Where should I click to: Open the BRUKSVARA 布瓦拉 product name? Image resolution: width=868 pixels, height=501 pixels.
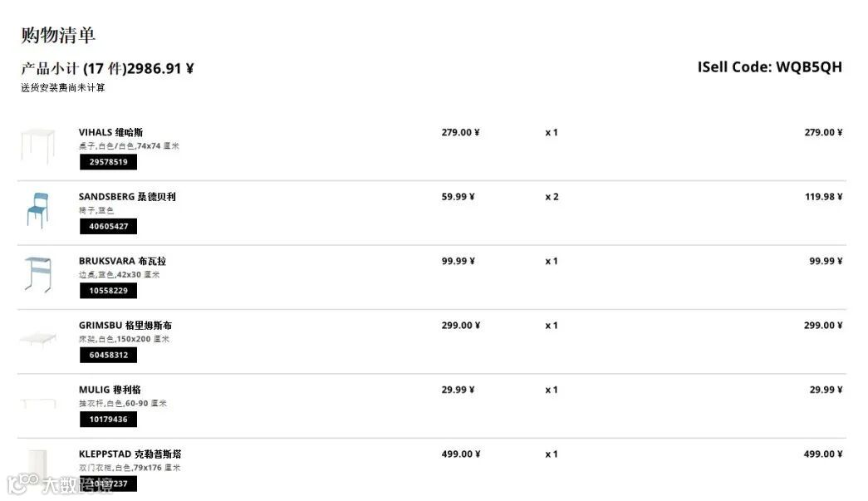tap(122, 261)
